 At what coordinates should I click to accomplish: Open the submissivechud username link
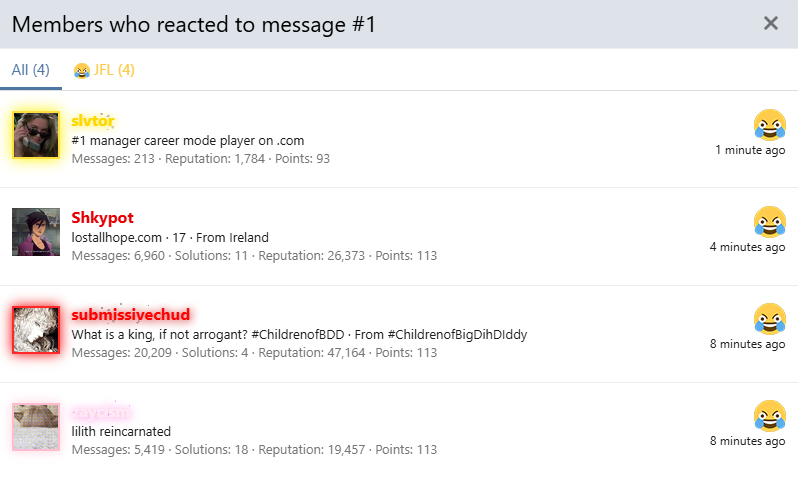pyautogui.click(x=131, y=315)
